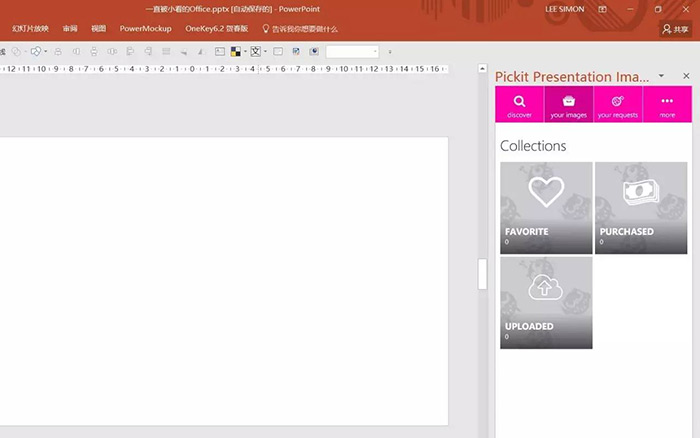Image resolution: width=700 pixels, height=438 pixels.
Task: Click the camera screenshot toolbar icon
Action: point(314,51)
